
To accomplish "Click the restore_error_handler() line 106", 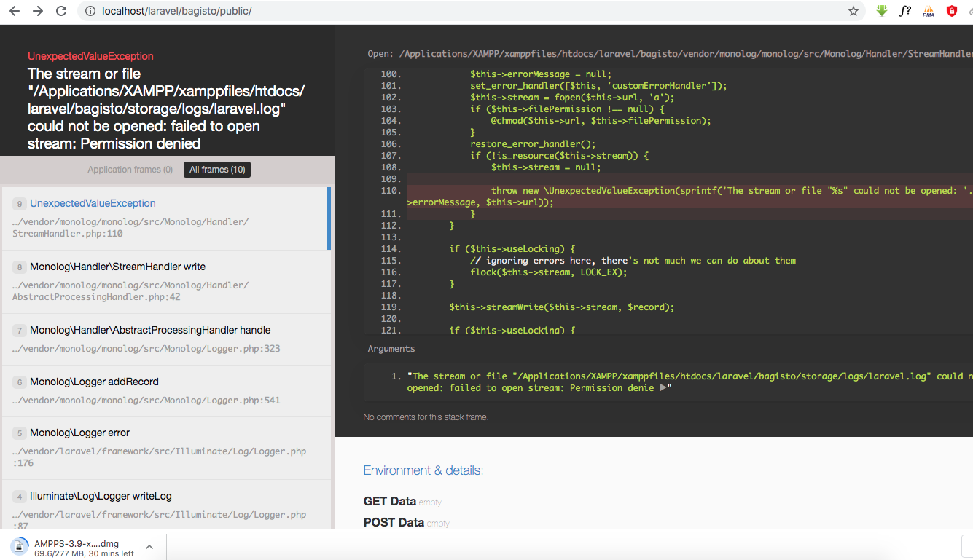I will tap(533, 144).
